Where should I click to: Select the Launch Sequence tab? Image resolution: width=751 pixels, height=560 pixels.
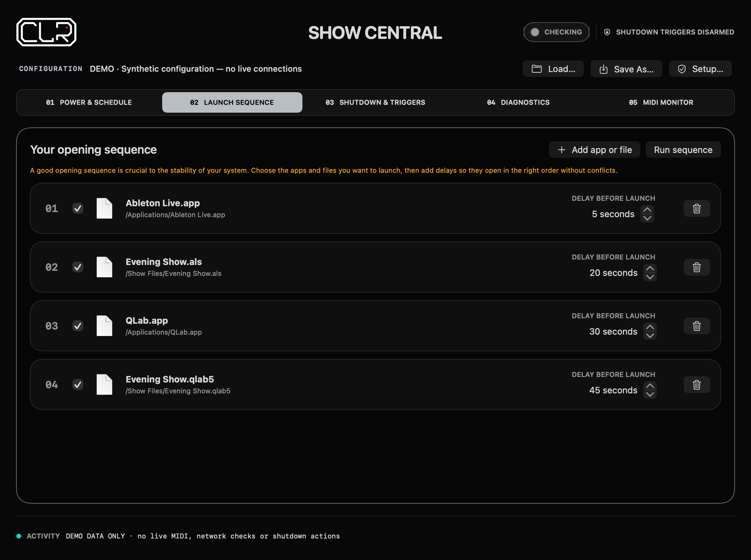tap(232, 102)
